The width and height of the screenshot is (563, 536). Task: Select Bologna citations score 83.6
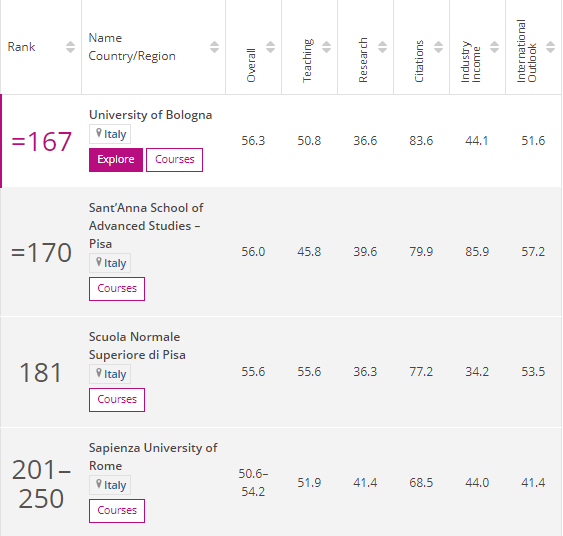coord(421,141)
